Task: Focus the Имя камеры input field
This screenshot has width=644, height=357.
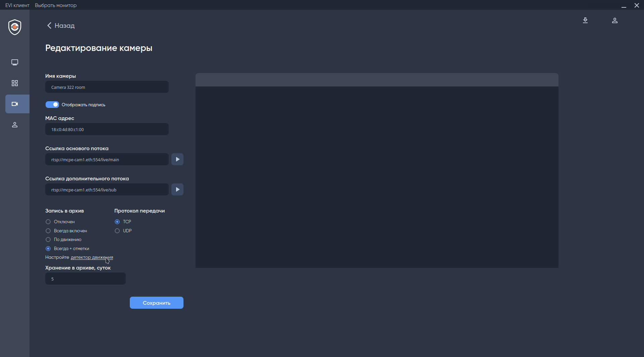Action: [107, 87]
